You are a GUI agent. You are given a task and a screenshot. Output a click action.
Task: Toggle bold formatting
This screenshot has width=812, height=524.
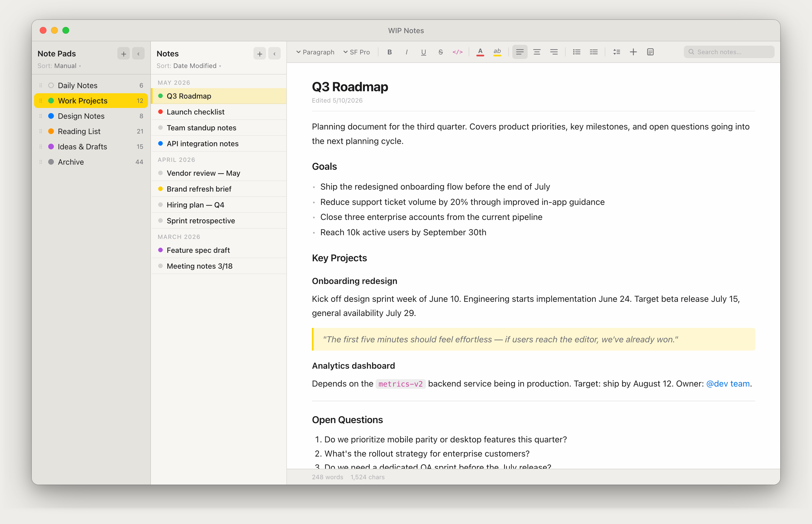389,52
